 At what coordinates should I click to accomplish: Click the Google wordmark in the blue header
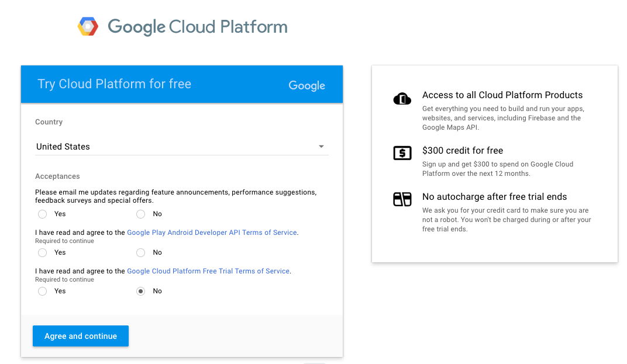306,85
